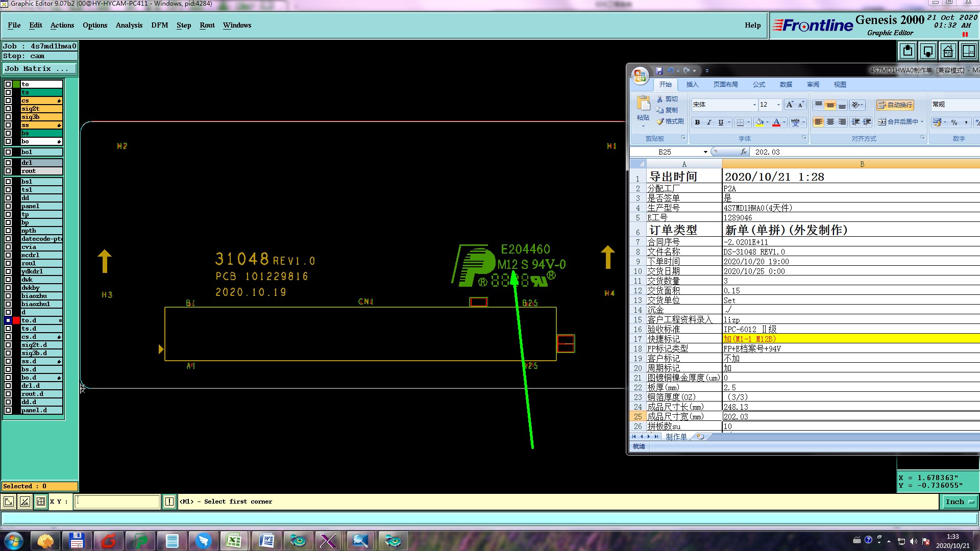Open the font name dropdown showing 宋体

[754, 105]
